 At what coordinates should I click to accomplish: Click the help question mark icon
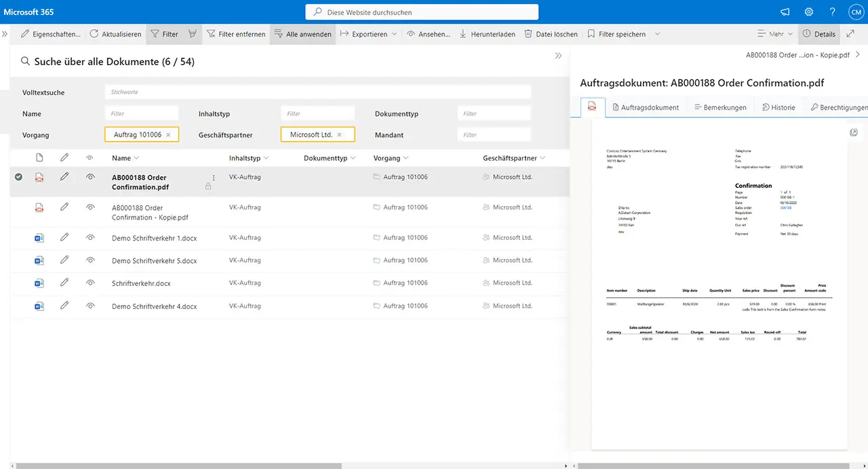[833, 12]
